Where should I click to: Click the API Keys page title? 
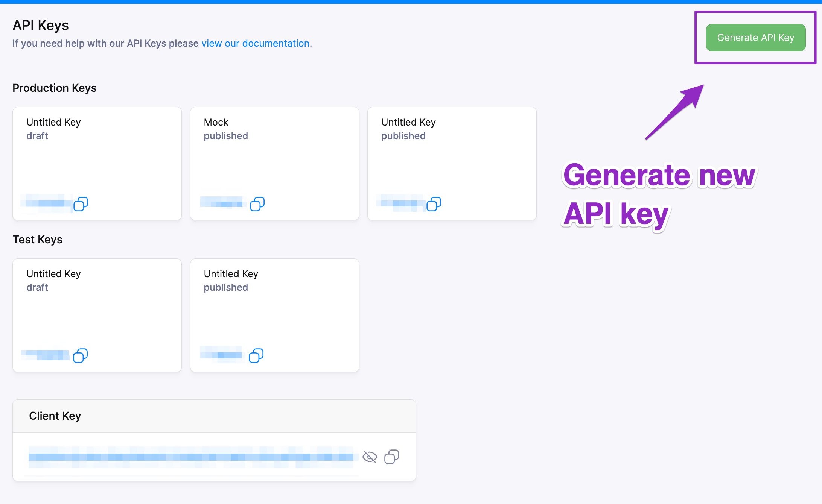pos(40,25)
